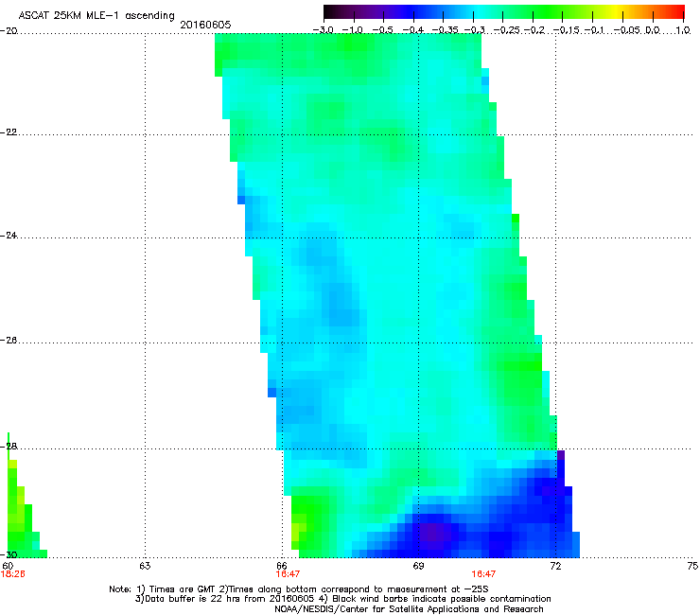
Task: Click color bar label 1.0 at red end
Action: 683,30
